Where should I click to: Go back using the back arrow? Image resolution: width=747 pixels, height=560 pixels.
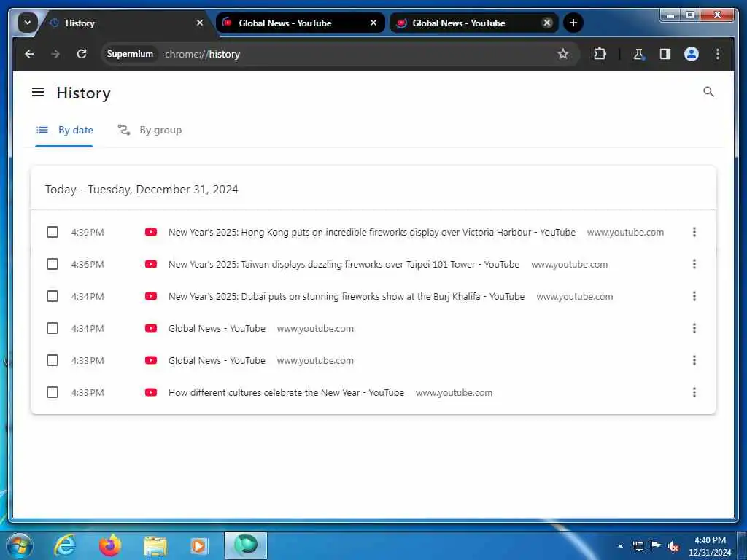pyautogui.click(x=29, y=54)
